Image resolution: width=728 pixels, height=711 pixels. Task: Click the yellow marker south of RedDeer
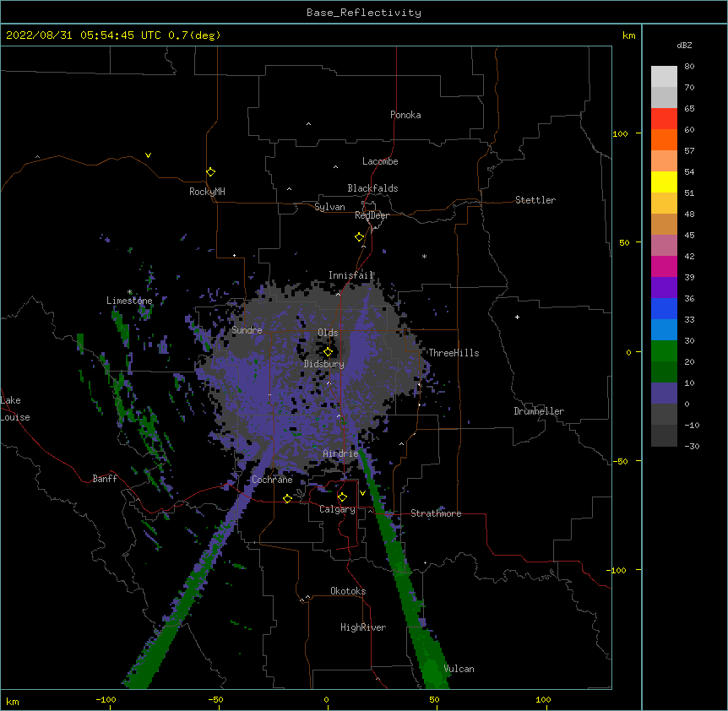(360, 237)
